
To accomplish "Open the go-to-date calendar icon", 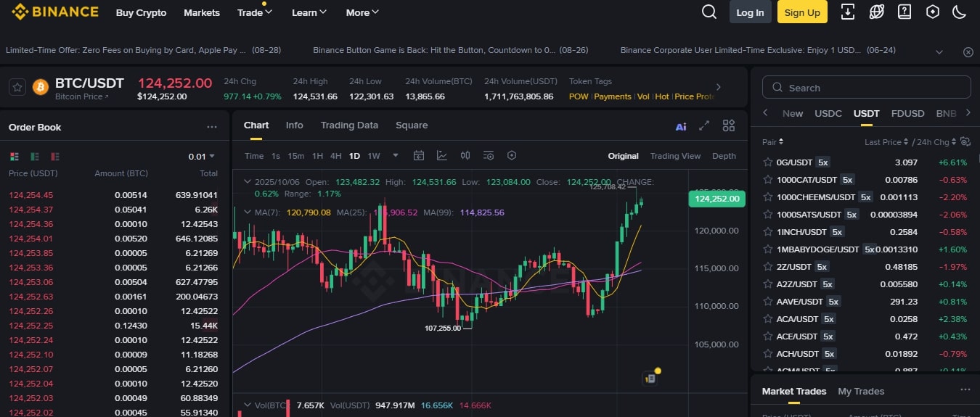I will pos(419,155).
